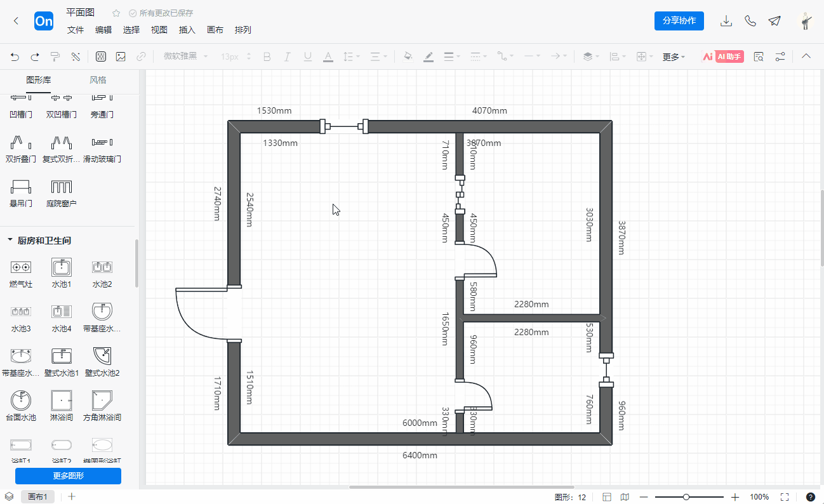This screenshot has height=504, width=824.
Task: Open the AI 助手 assistant
Action: 722,56
